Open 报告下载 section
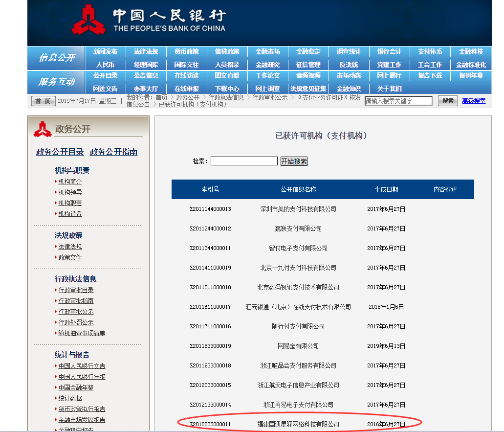Image resolution: width=504 pixels, height=432 pixels. click(x=430, y=76)
